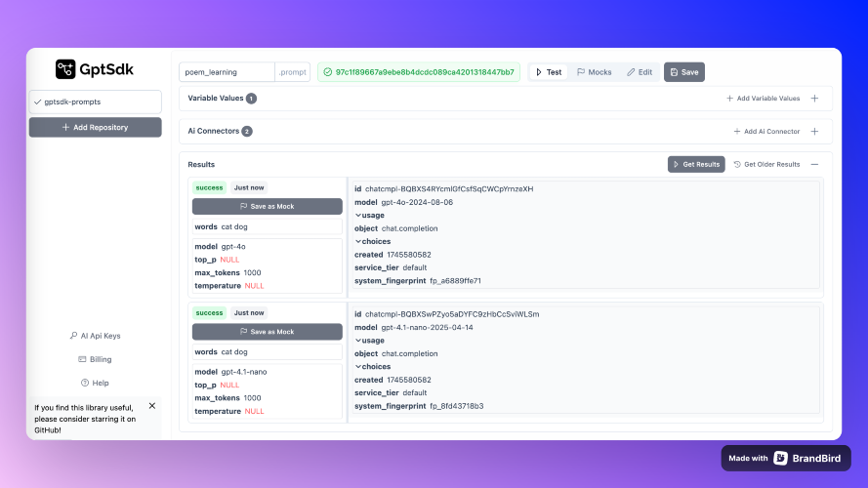Expand the Variable Values section with plus icon

(x=815, y=99)
